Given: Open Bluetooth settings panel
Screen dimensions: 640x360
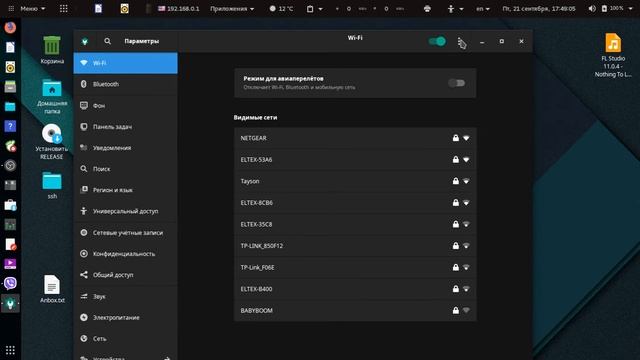Looking at the screenshot, I should coord(126,84).
